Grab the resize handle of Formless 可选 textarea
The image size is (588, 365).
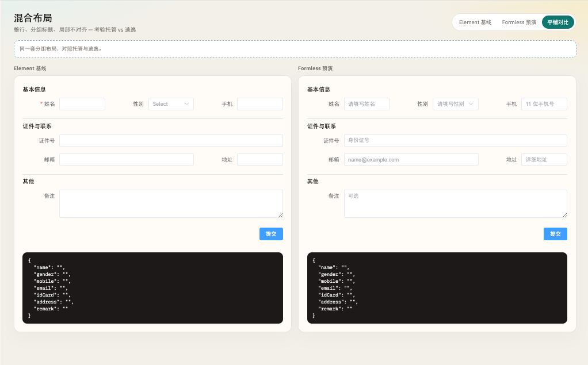[x=565, y=215]
